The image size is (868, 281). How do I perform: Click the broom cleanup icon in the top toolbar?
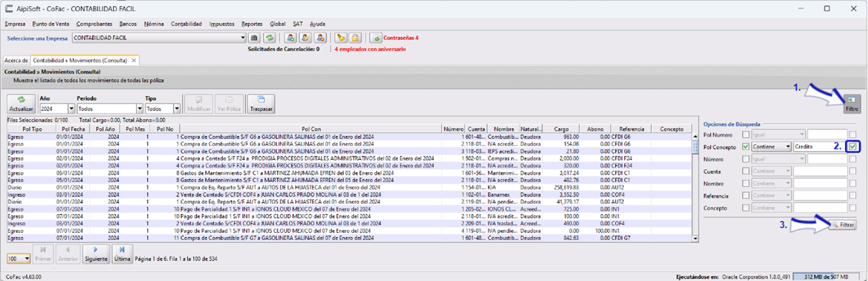click(x=341, y=37)
